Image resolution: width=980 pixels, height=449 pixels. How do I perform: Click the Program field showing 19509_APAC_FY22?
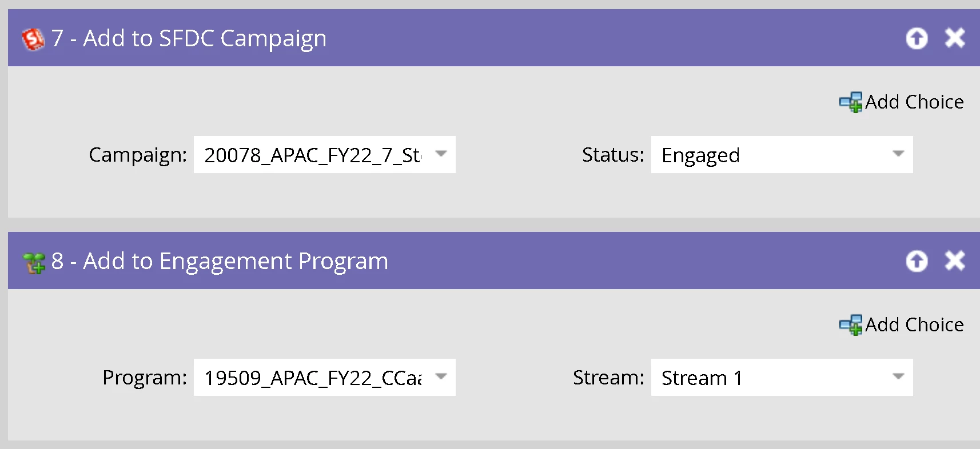(312, 378)
